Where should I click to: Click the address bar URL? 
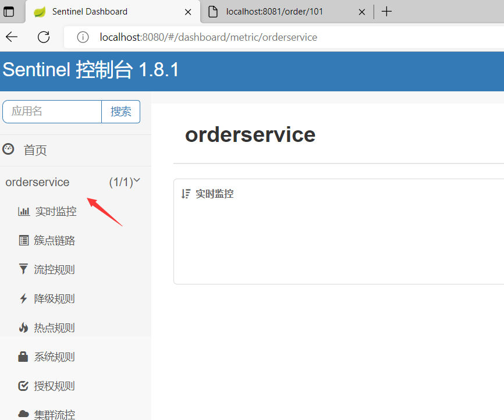tap(208, 37)
